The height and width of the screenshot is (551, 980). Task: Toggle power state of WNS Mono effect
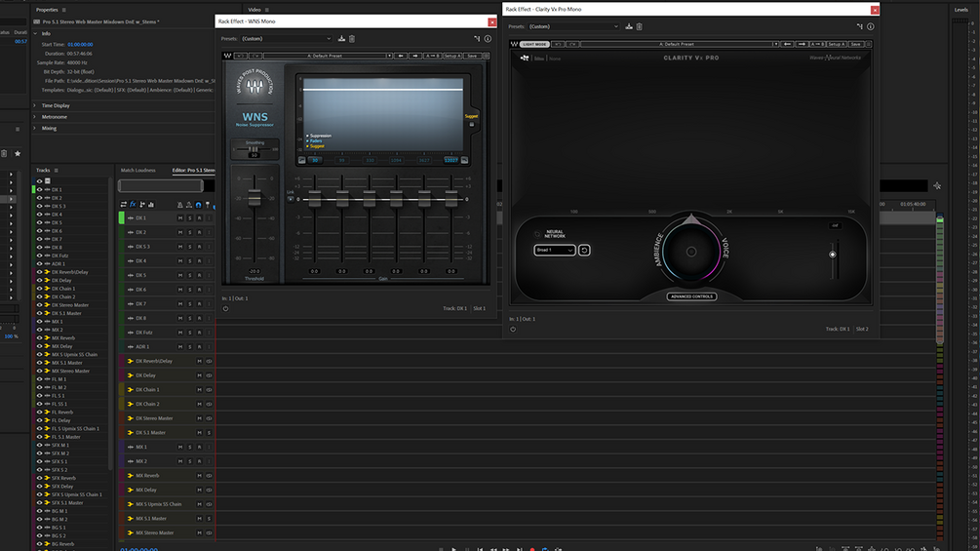[x=225, y=308]
